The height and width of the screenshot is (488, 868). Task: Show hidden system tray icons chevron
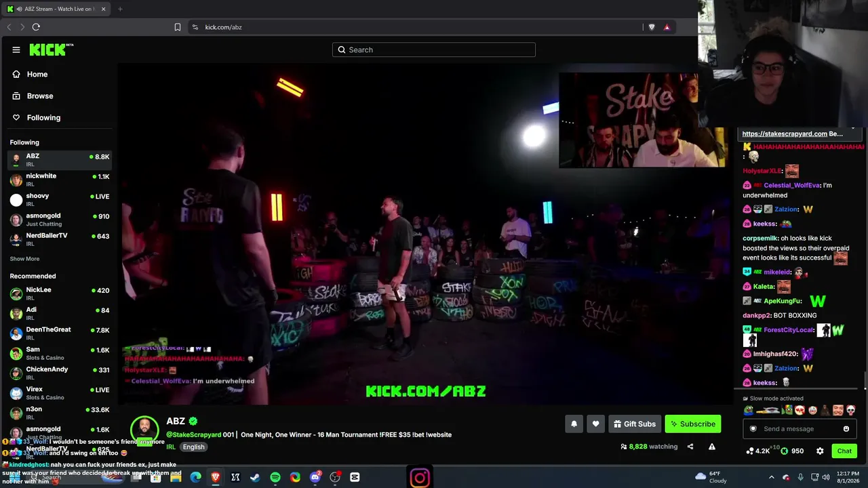(771, 477)
